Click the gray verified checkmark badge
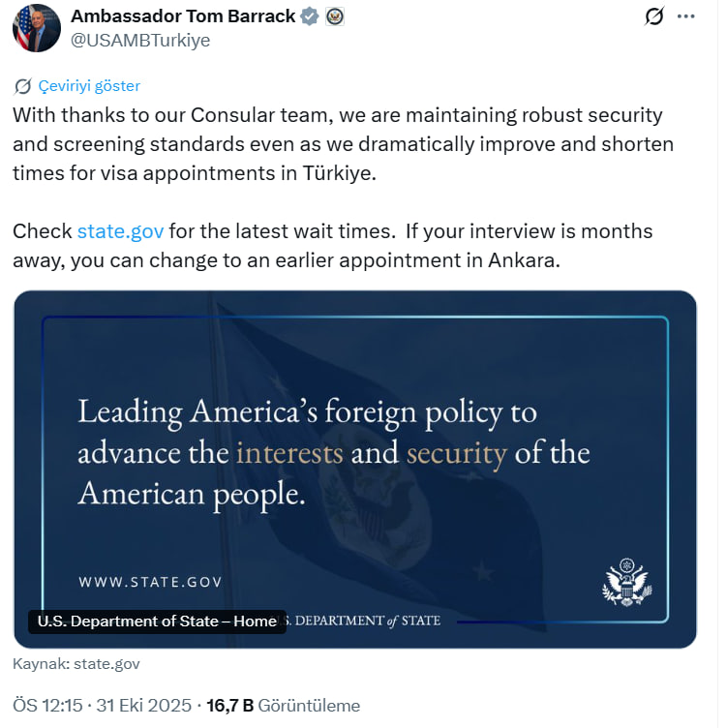727x728 pixels. pos(311,16)
